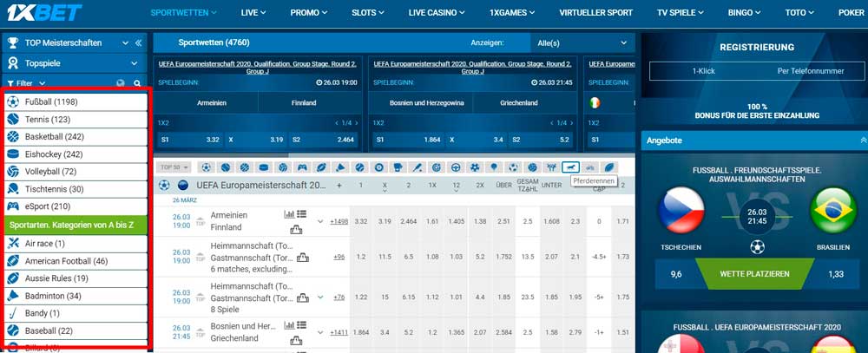Click the green Sportarten Kategorien A bis Z header
Screen dimensions: 868x353
pyautogui.click(x=76, y=226)
